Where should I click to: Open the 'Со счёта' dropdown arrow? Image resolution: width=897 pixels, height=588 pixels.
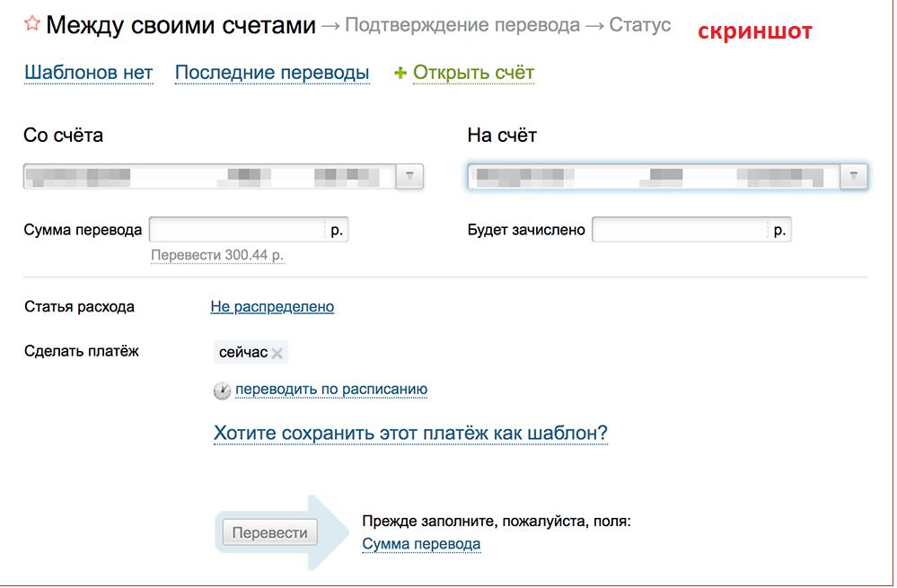pyautogui.click(x=409, y=176)
